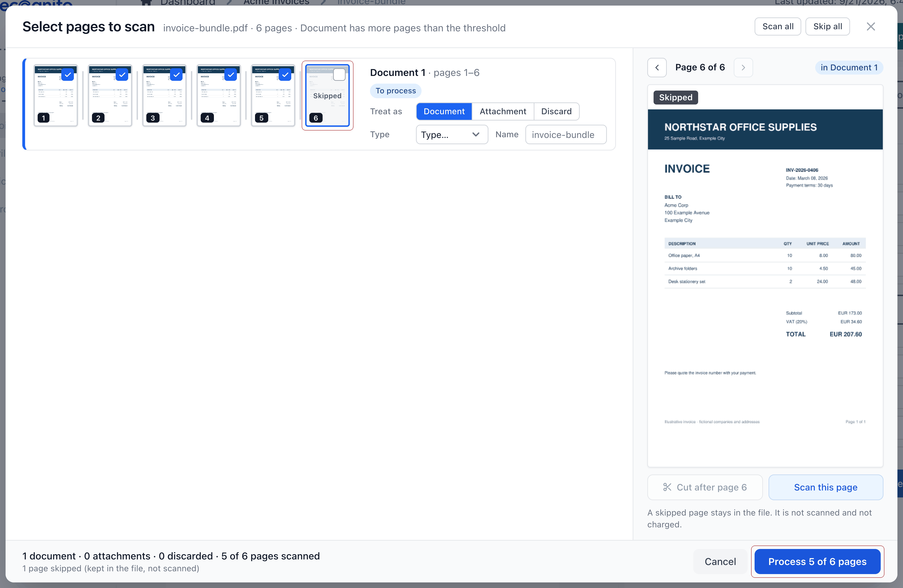The width and height of the screenshot is (903, 588).
Task: Click the scissors Cut after page 6 button
Action: pyautogui.click(x=705, y=487)
